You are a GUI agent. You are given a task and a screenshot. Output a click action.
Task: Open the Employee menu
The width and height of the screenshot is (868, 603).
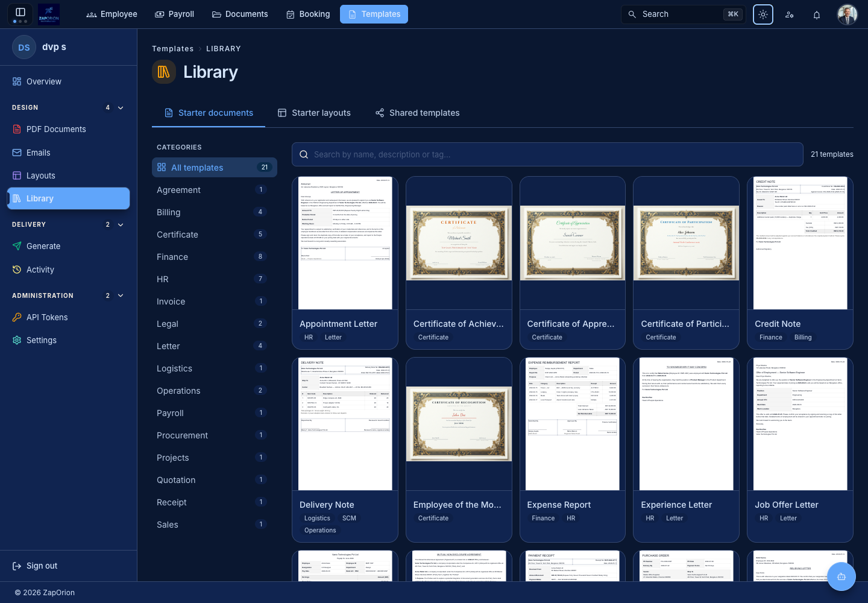pos(112,14)
